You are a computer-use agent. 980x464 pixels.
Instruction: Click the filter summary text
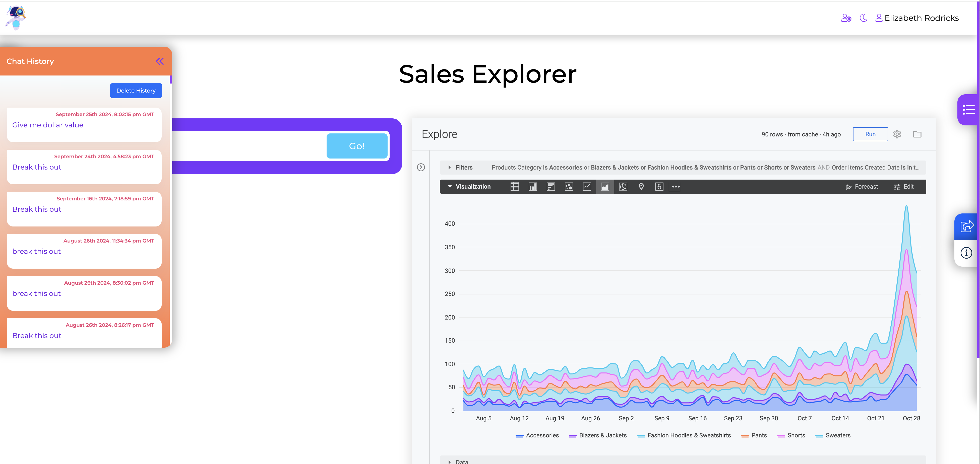[705, 167]
